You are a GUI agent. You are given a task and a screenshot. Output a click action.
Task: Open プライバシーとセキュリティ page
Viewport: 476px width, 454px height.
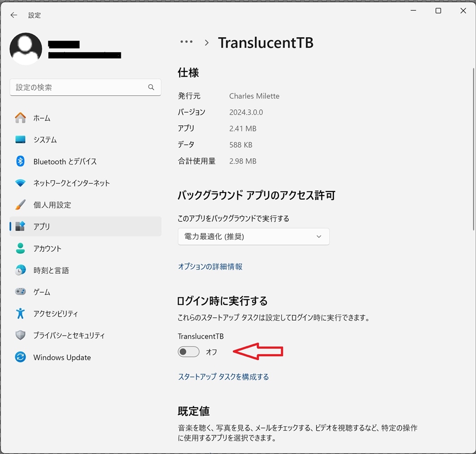tap(86, 336)
